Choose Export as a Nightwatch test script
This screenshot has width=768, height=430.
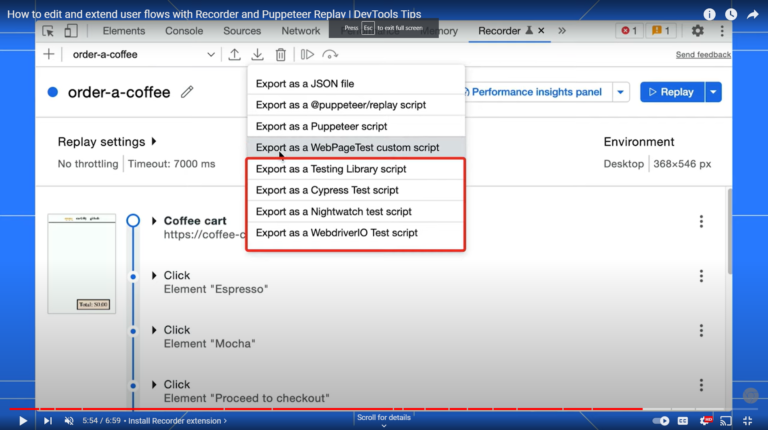click(356, 212)
